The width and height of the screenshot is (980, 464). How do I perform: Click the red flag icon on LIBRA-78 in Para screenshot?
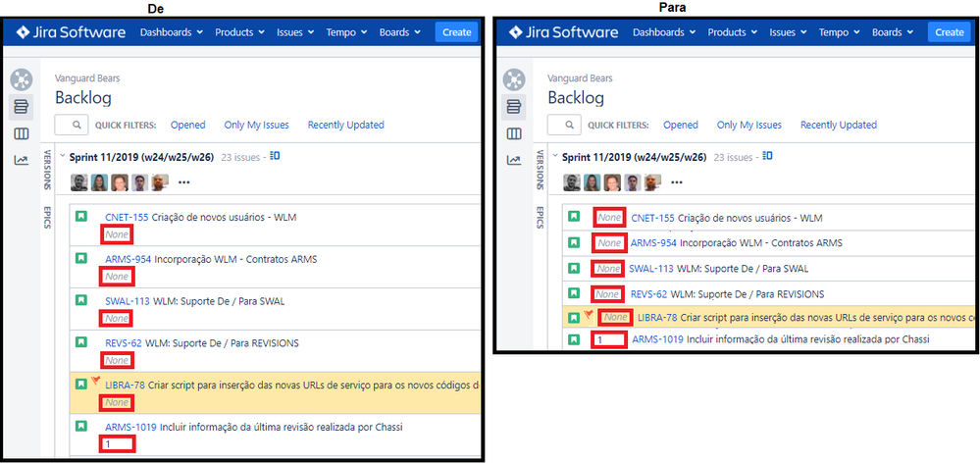pyautogui.click(x=589, y=314)
